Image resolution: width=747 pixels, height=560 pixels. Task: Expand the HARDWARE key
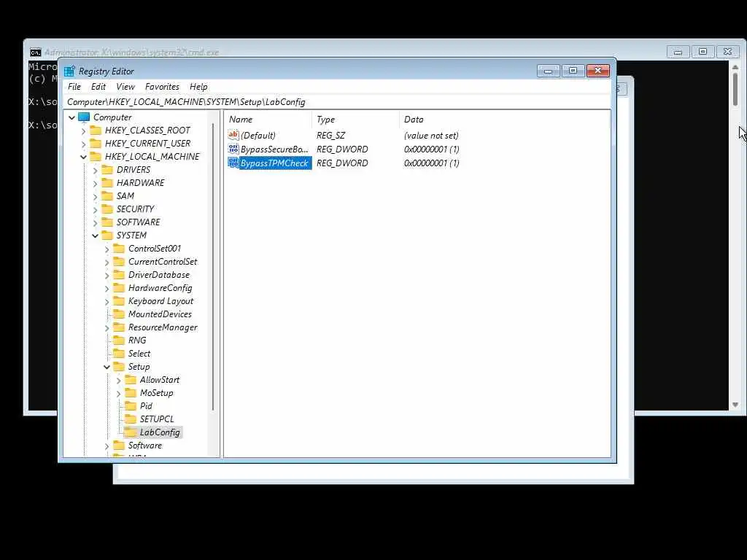(x=96, y=183)
